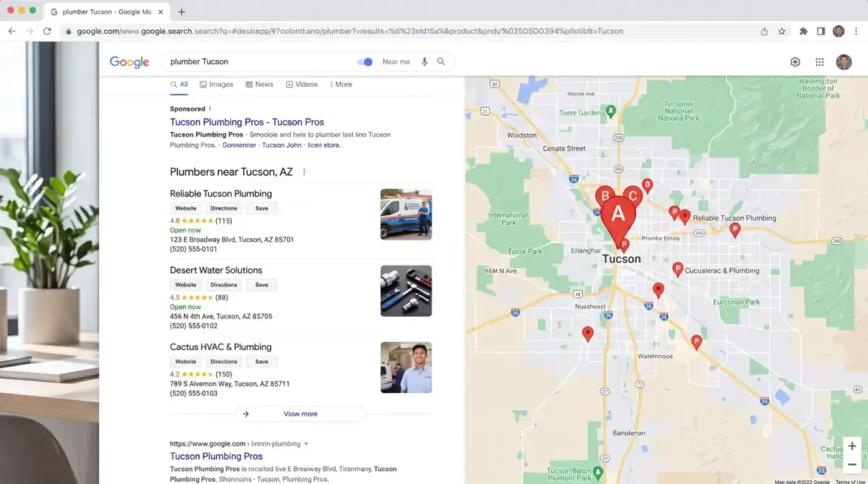The height and width of the screenshot is (484, 868).
Task: Open the Sponsored info menu
Action: (x=210, y=109)
